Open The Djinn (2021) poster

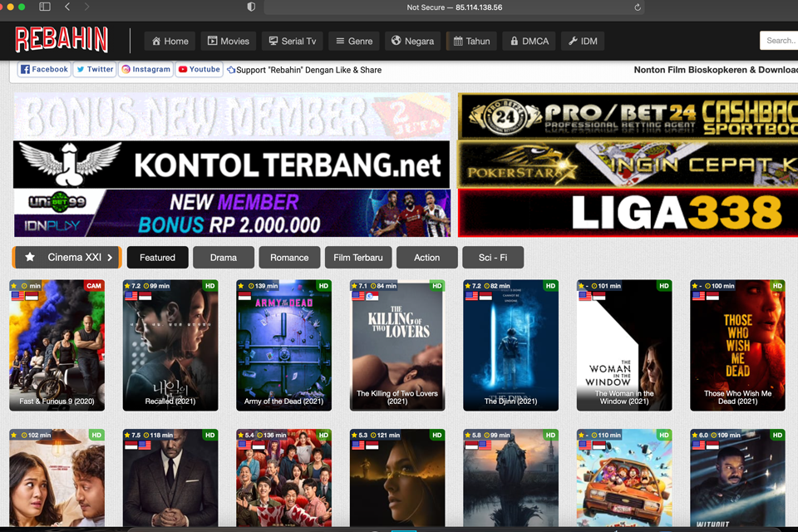[x=511, y=345]
